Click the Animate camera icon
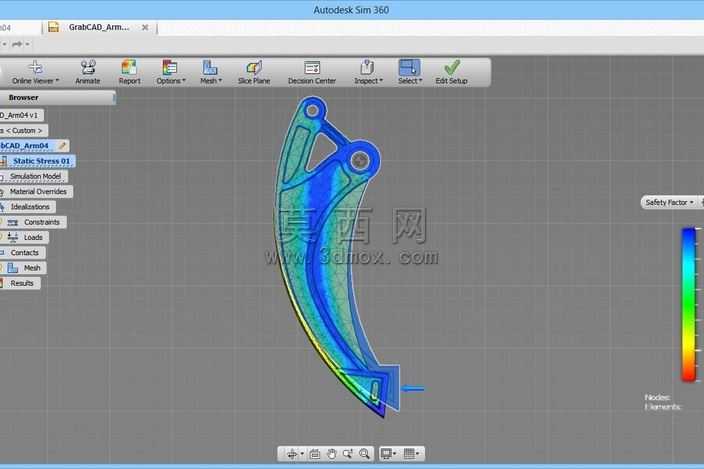Viewport: 704px width, 469px height. [x=88, y=67]
